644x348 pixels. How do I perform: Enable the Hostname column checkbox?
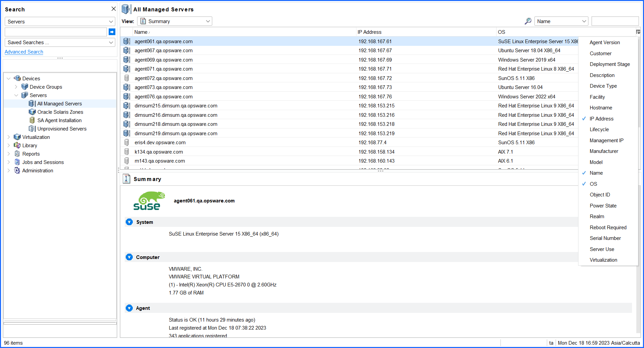601,107
